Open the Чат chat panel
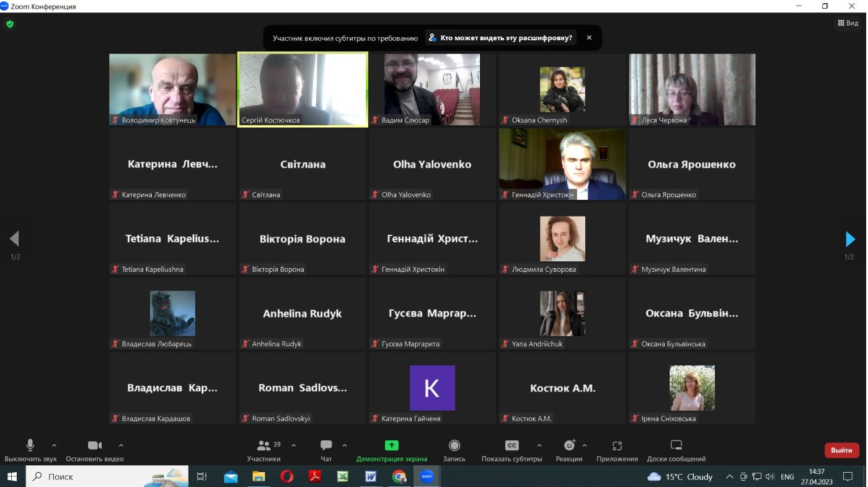 [x=326, y=451]
